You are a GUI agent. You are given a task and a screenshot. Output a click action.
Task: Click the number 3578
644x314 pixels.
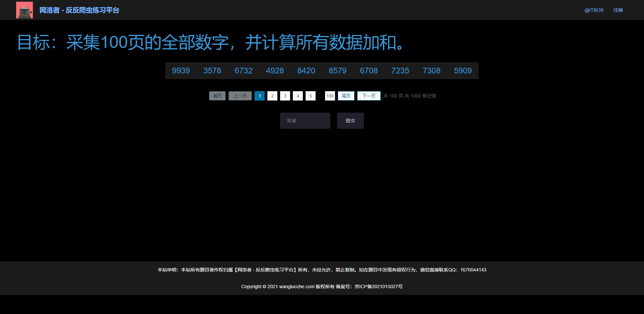click(212, 71)
